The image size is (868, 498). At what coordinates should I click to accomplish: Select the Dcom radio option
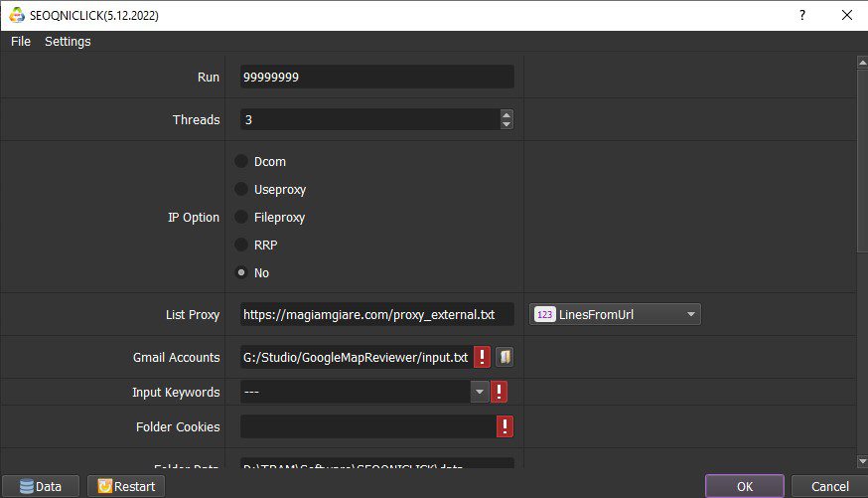241,161
